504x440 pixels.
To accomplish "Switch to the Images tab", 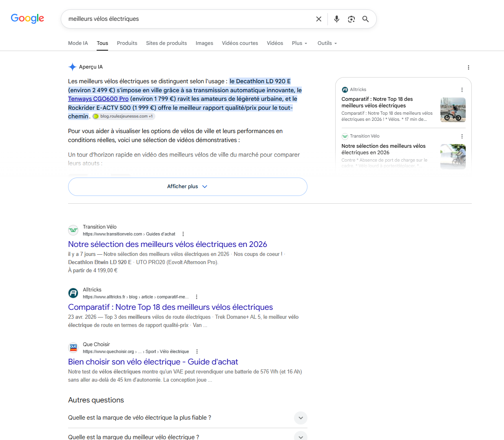I will tap(204, 43).
